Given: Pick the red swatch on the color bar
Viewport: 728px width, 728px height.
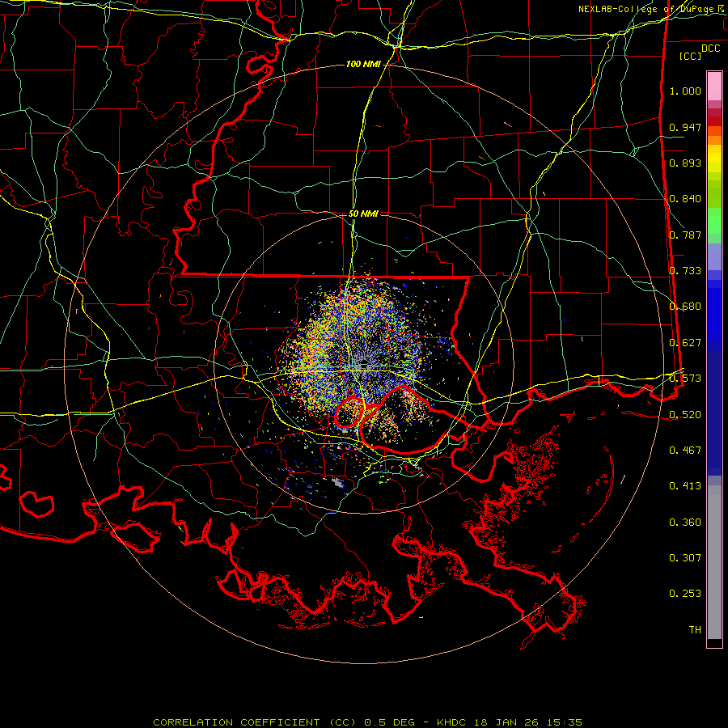Looking at the screenshot, I should coord(714,121).
